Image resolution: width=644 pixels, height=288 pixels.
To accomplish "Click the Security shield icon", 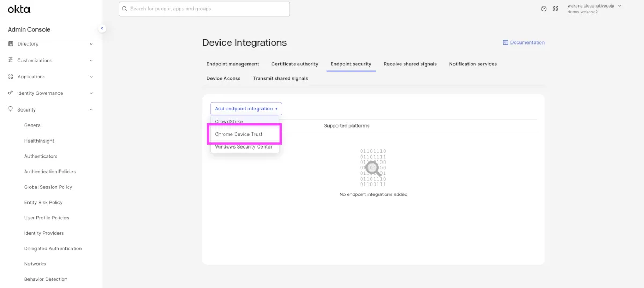I will click(x=11, y=109).
